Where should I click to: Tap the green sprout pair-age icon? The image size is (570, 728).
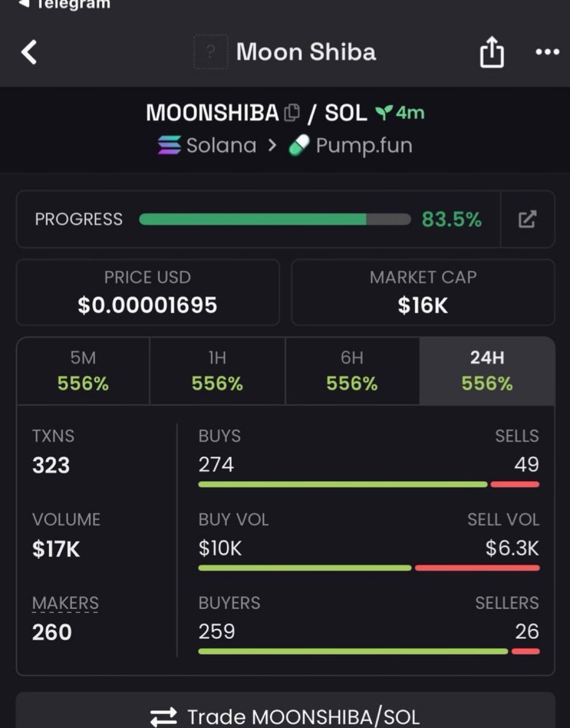click(383, 112)
